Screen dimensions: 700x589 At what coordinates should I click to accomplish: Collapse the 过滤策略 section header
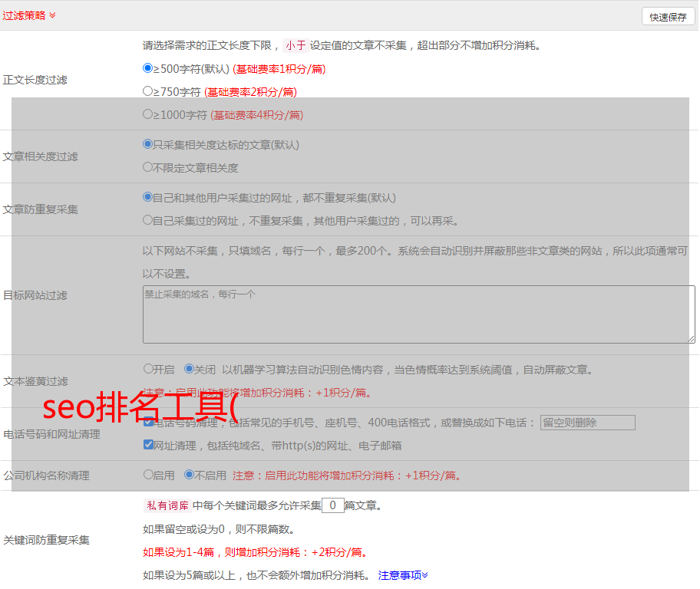coord(29,15)
